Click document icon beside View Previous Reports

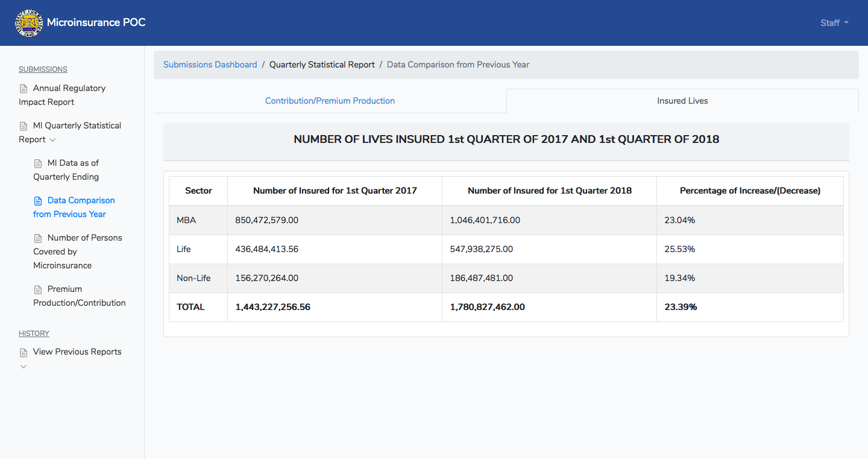click(24, 352)
